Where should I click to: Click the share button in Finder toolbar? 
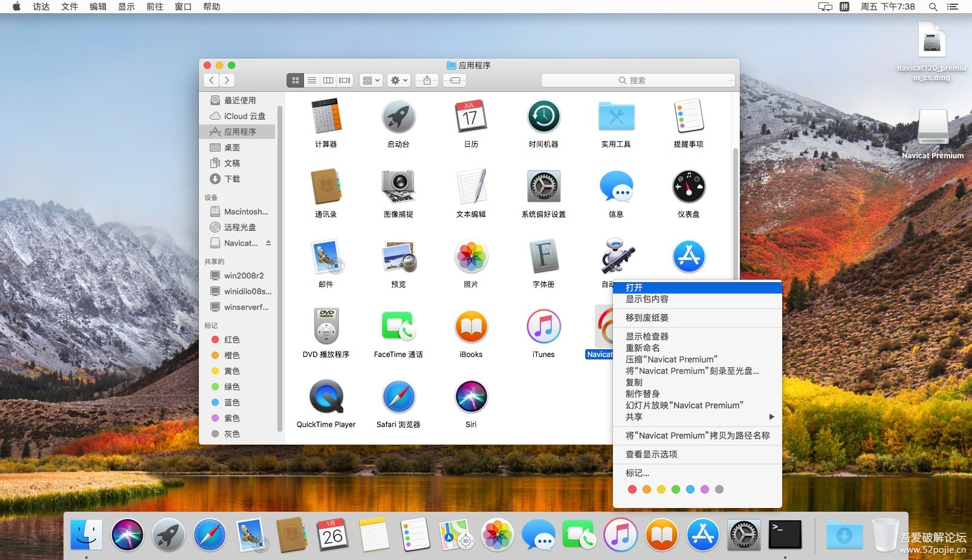pyautogui.click(x=427, y=80)
